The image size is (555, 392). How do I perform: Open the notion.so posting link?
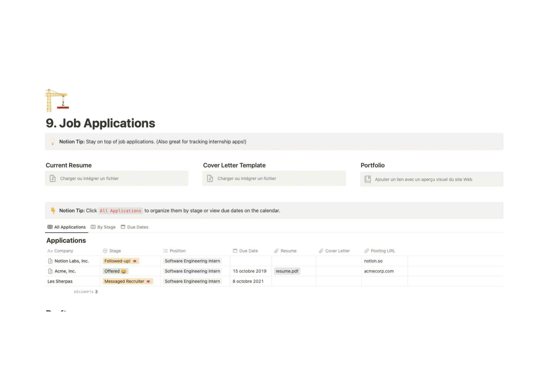pos(373,261)
